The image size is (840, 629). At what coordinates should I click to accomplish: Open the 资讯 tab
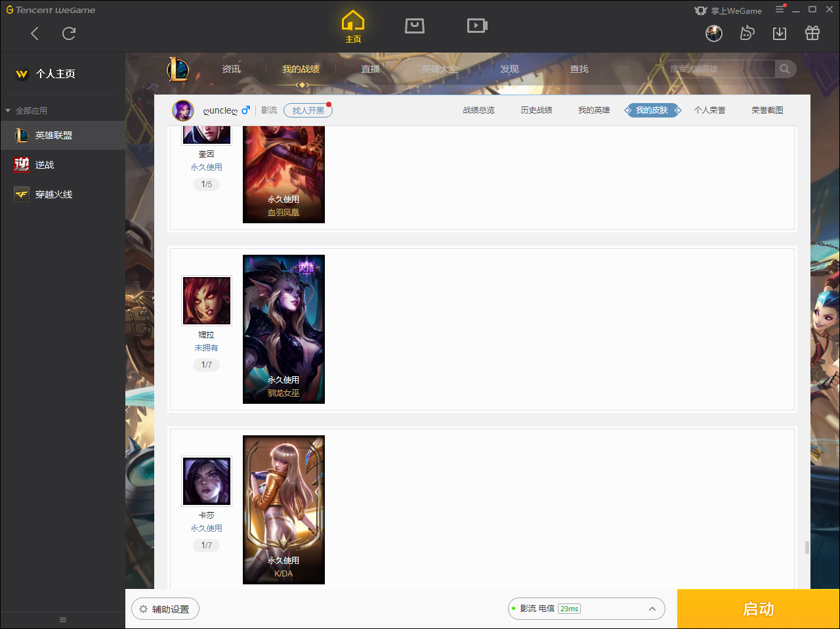tap(231, 69)
